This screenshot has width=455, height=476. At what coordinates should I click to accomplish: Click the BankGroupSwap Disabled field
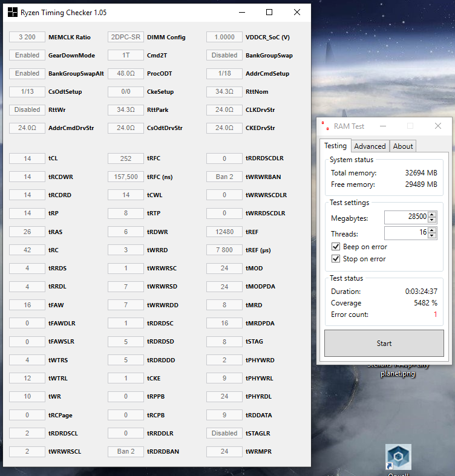pos(224,55)
